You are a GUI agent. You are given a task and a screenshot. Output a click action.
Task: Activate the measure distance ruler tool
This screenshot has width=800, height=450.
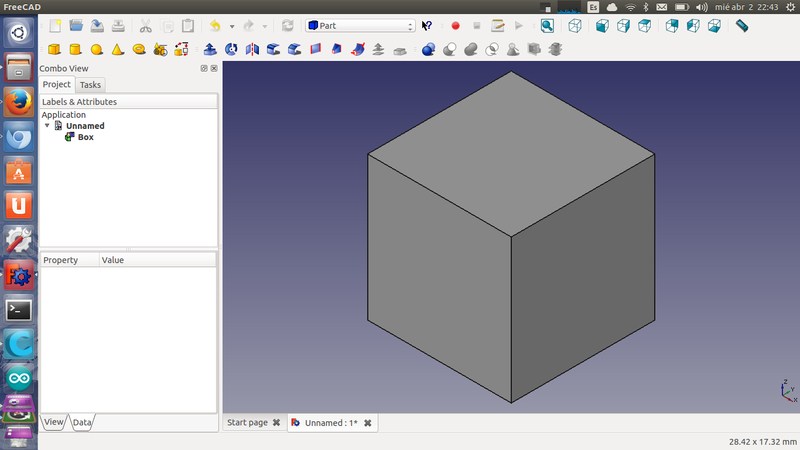[x=741, y=25]
